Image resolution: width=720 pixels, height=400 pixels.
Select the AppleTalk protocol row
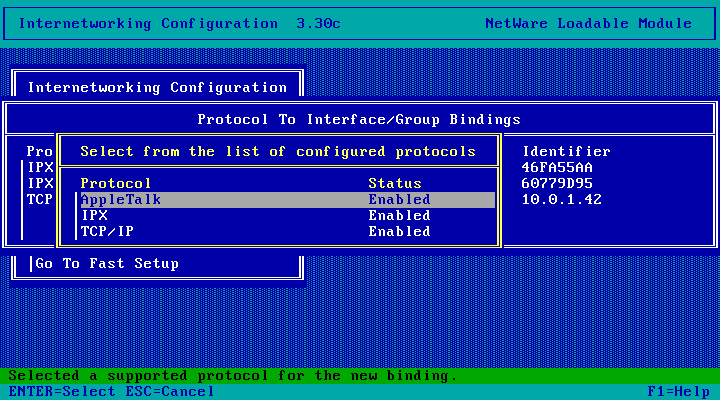coord(288,200)
